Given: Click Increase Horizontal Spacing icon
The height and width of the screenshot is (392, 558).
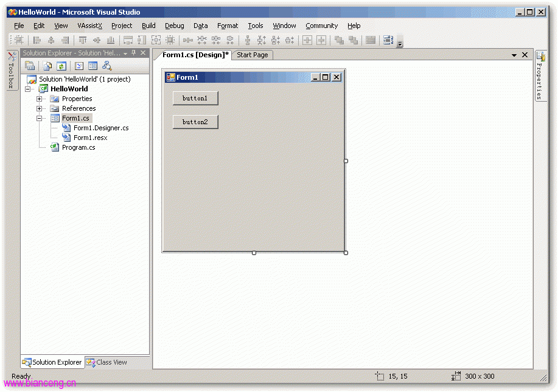Looking at the screenshot, I should pos(202,40).
